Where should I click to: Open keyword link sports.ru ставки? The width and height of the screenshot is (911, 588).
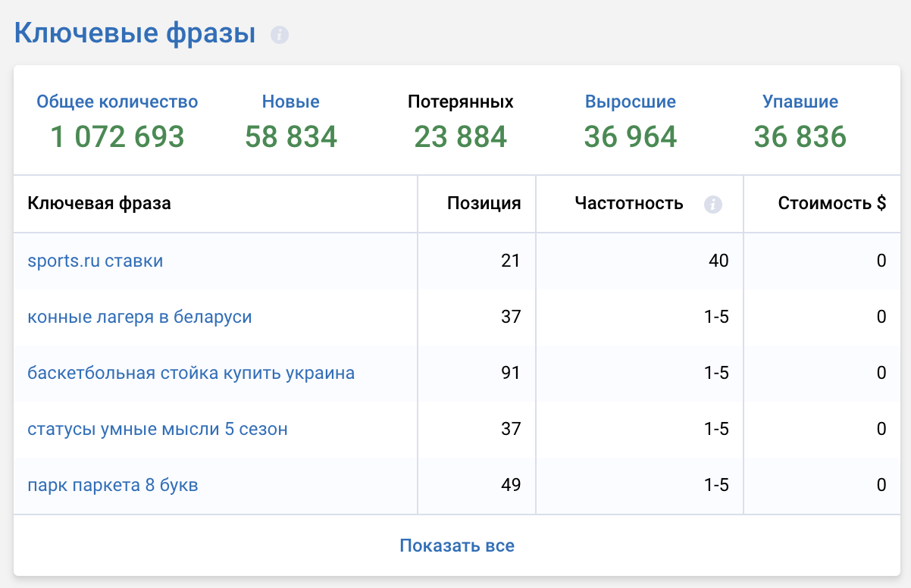click(x=95, y=261)
